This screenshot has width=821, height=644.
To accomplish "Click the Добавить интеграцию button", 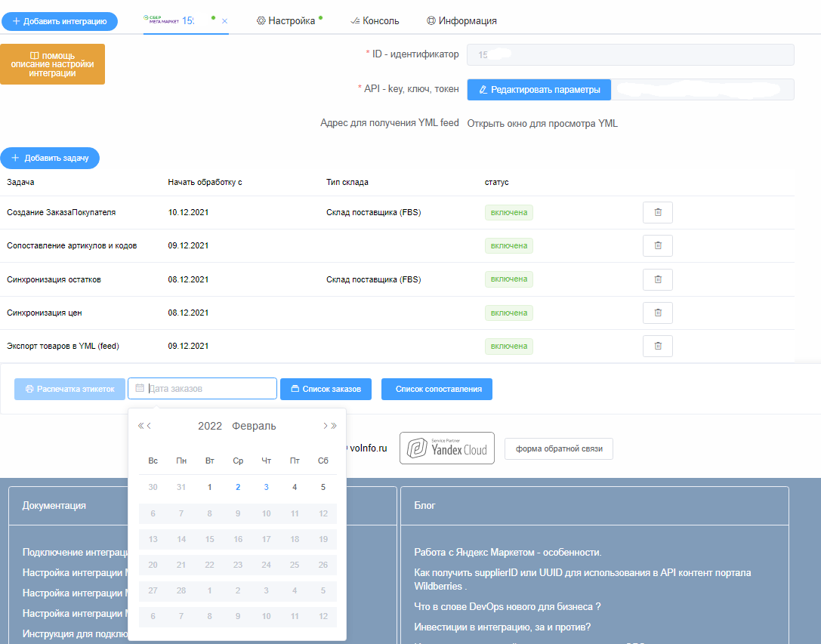I will [x=60, y=21].
